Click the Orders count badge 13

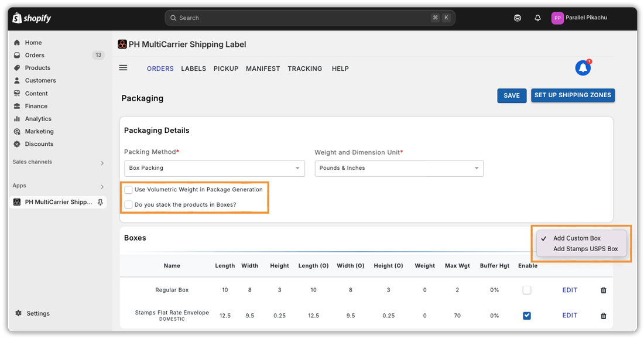click(98, 55)
